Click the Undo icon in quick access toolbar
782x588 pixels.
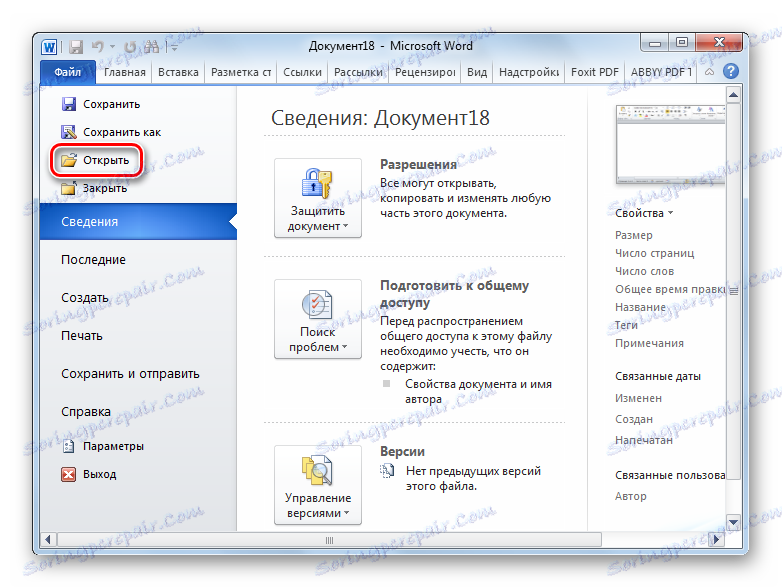(97, 47)
